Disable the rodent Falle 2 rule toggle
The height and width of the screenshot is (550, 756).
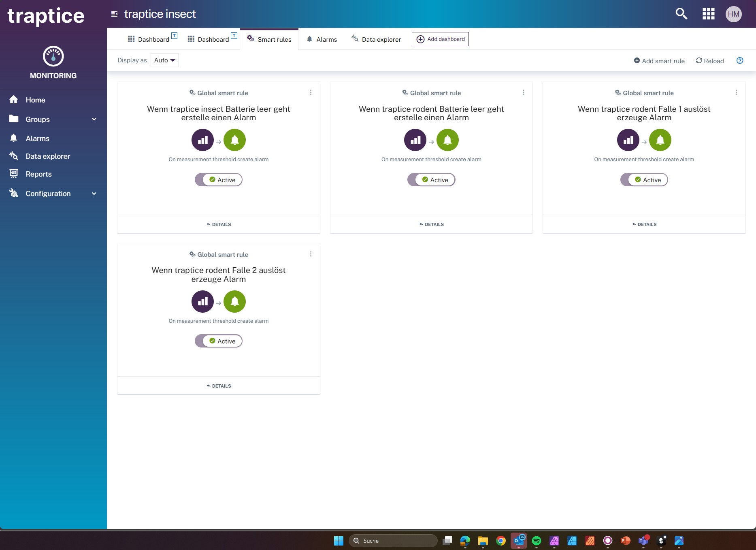pyautogui.click(x=219, y=341)
